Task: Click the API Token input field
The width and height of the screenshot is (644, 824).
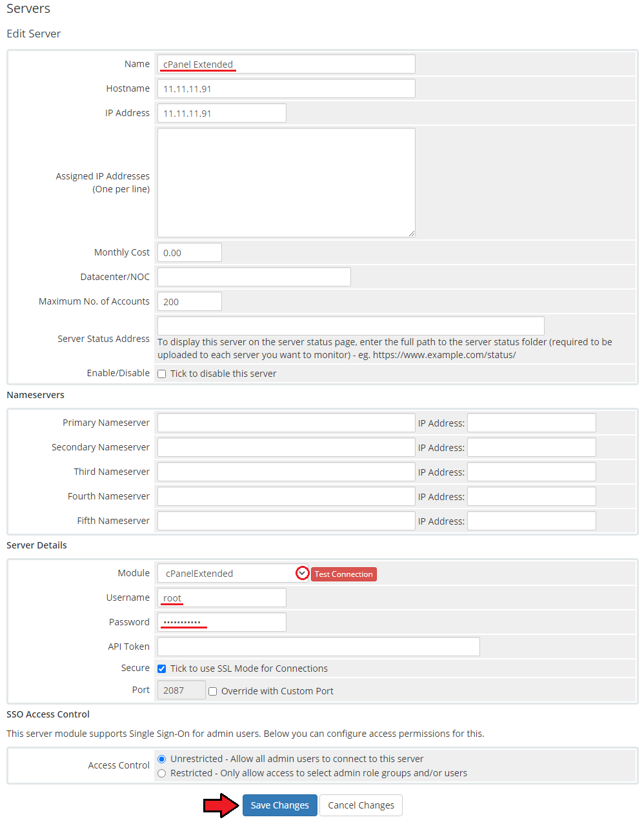Action: point(318,647)
